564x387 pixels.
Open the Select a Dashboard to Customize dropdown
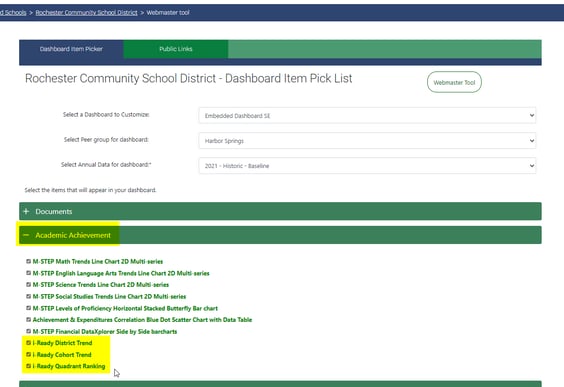[x=367, y=115]
